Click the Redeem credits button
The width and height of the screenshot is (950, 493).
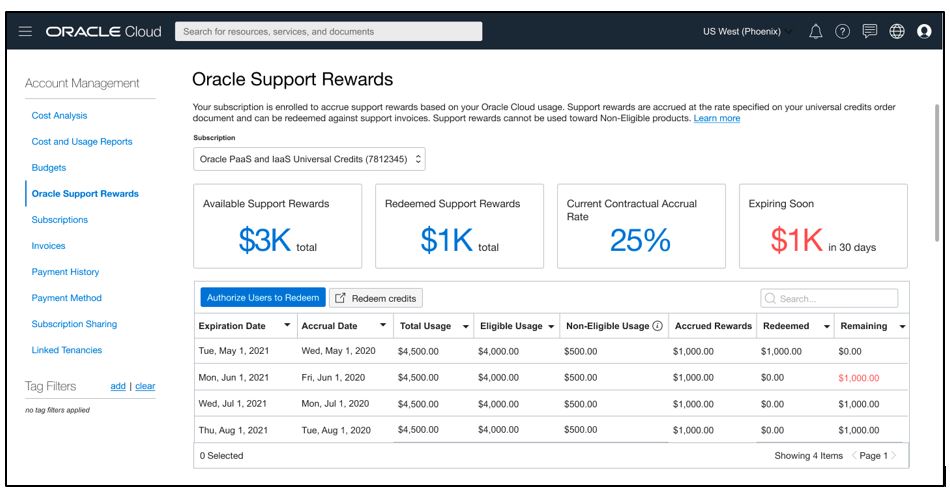(x=376, y=298)
